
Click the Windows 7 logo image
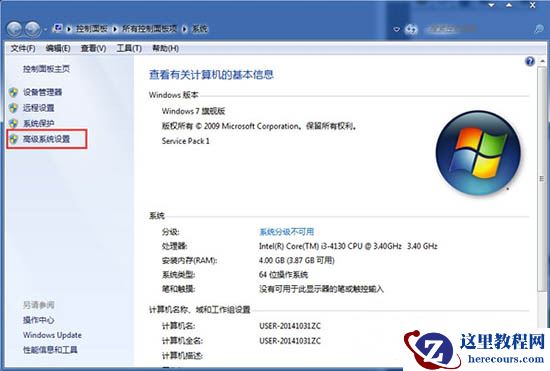pos(478,153)
